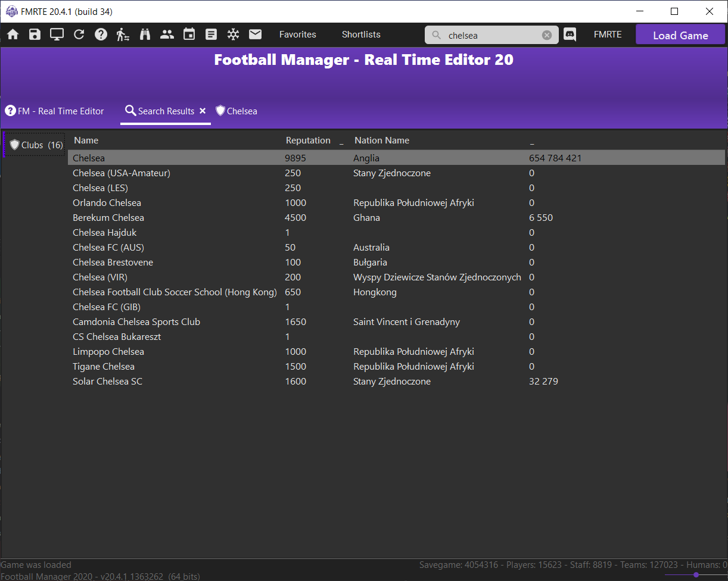Click the circular refresh icon
The width and height of the screenshot is (728, 581).
coord(79,35)
